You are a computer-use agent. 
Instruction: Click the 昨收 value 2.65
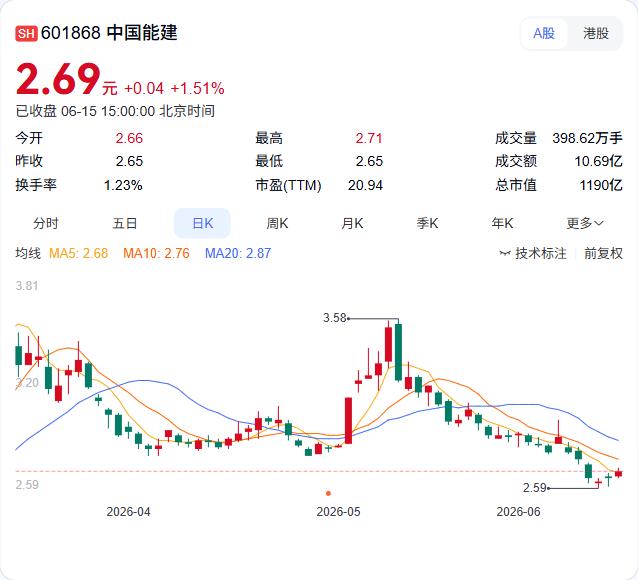[129, 161]
